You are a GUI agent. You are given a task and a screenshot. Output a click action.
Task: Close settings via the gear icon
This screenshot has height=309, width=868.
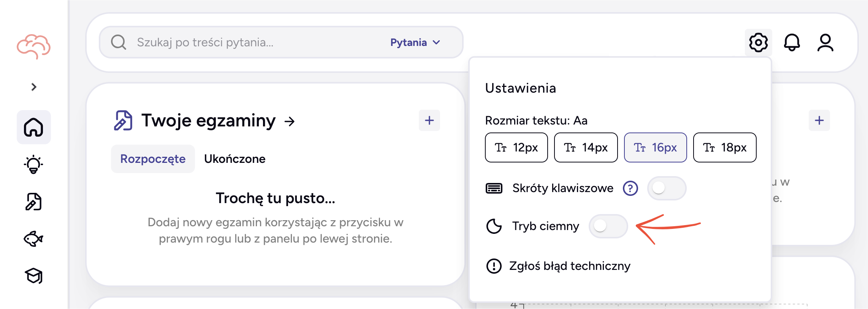(759, 42)
